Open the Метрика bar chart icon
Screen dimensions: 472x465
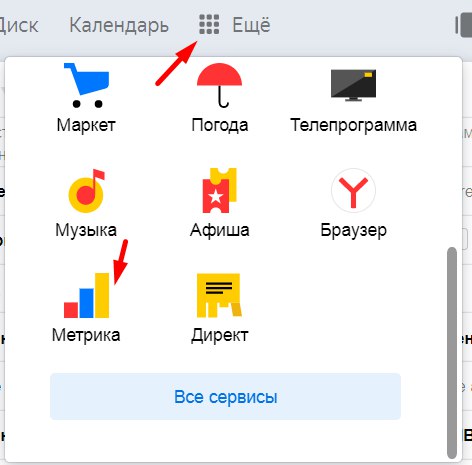[87, 295]
